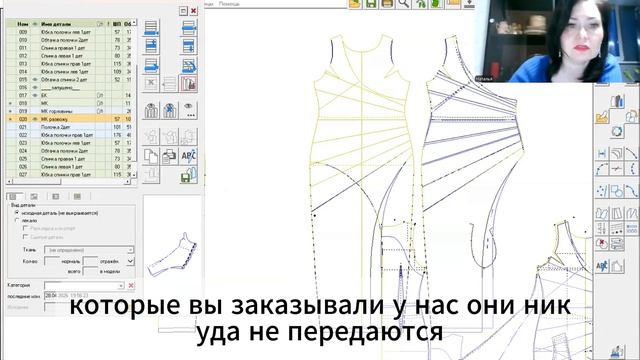Click the eye column header in parts table

coord(35,24)
